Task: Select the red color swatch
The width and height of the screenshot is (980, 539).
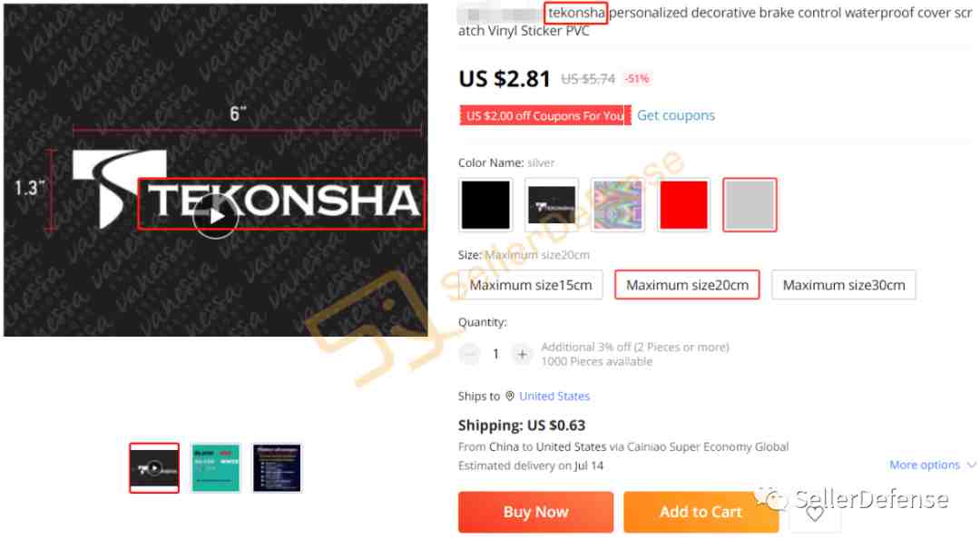Action: pos(684,204)
